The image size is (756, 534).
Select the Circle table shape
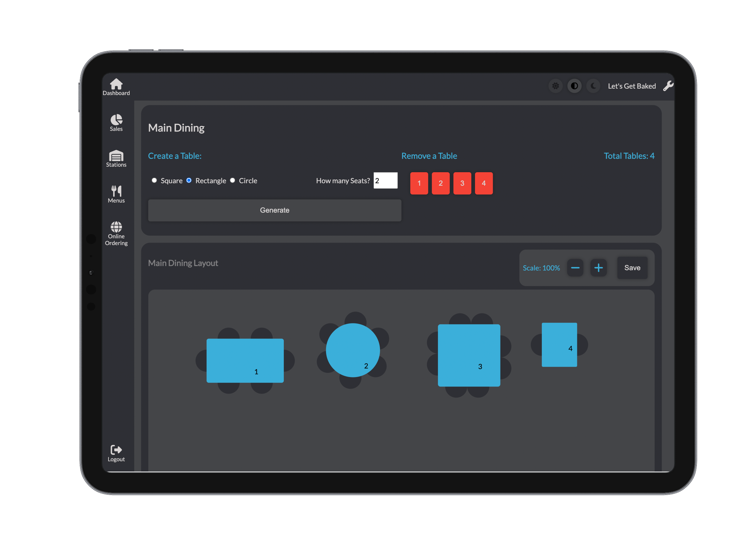click(x=233, y=180)
